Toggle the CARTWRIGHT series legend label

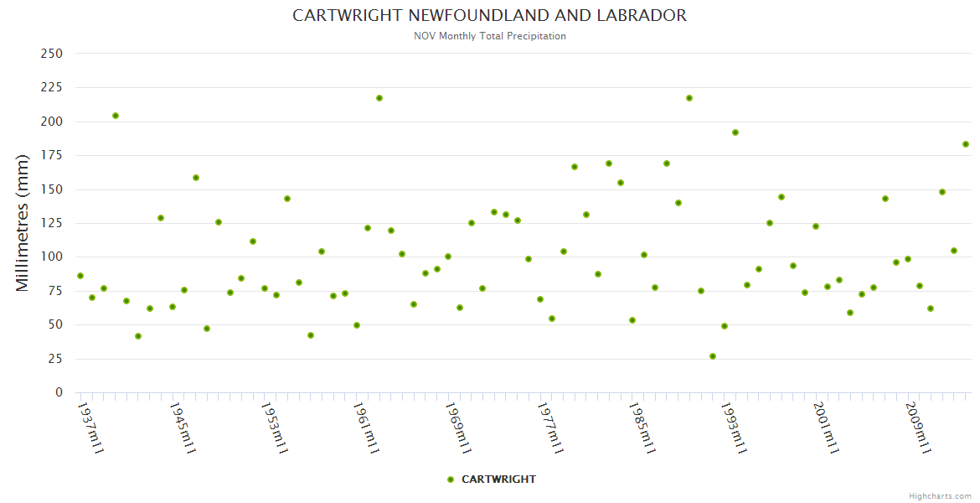click(498, 480)
